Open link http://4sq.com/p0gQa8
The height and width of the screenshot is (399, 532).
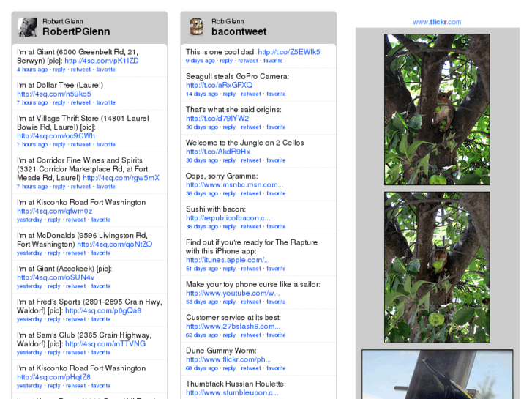pyautogui.click(x=103, y=310)
